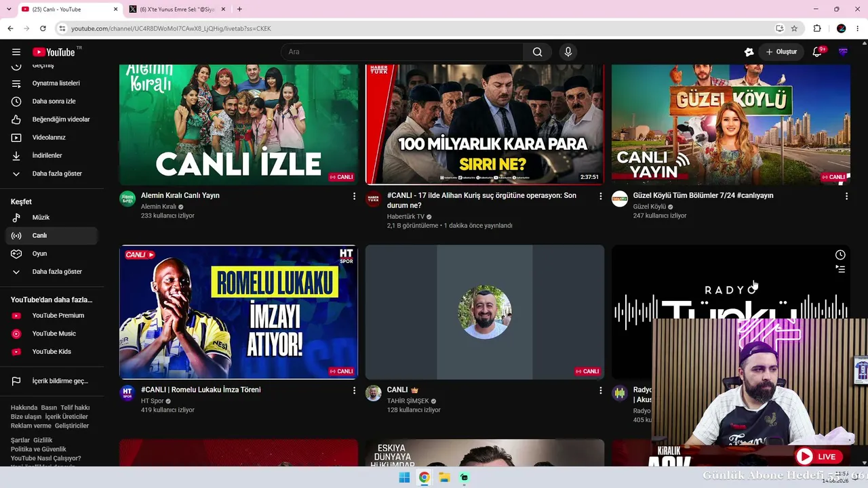Add Radyo Türkü video to queue
Image resolution: width=868 pixels, height=488 pixels.
(x=840, y=269)
